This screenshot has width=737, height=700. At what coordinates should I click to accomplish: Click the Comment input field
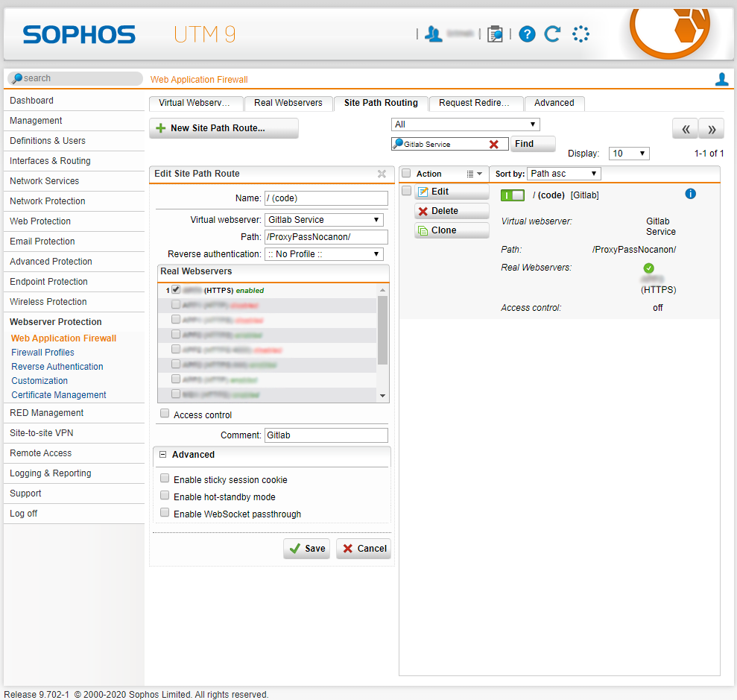coord(326,435)
